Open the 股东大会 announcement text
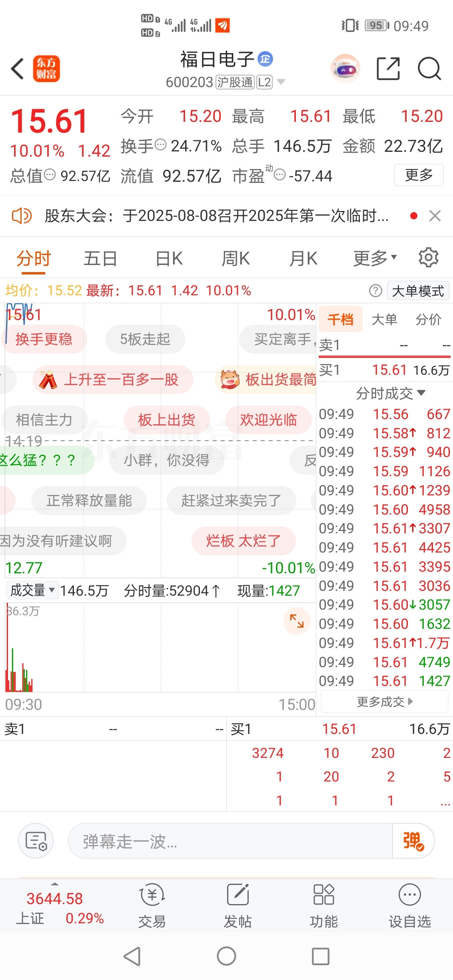453x980 pixels. click(x=216, y=216)
